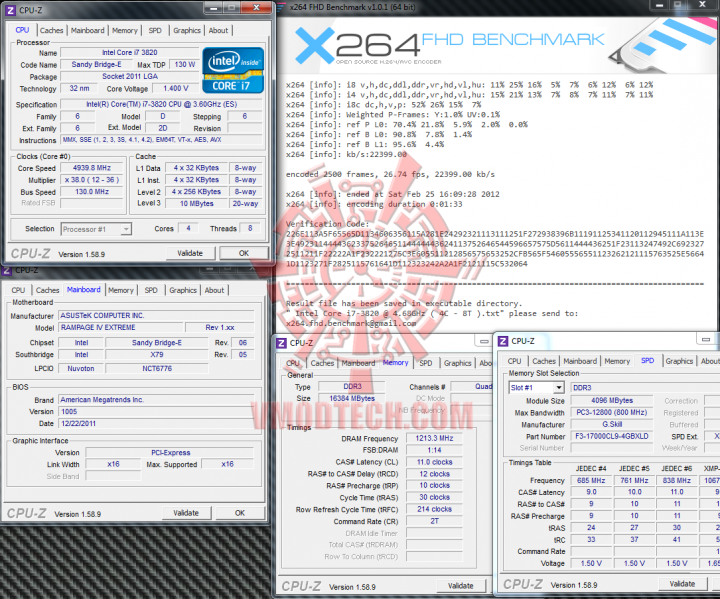Click the encoding duration 0:01:33 line
The image size is (720, 599).
tap(374, 204)
